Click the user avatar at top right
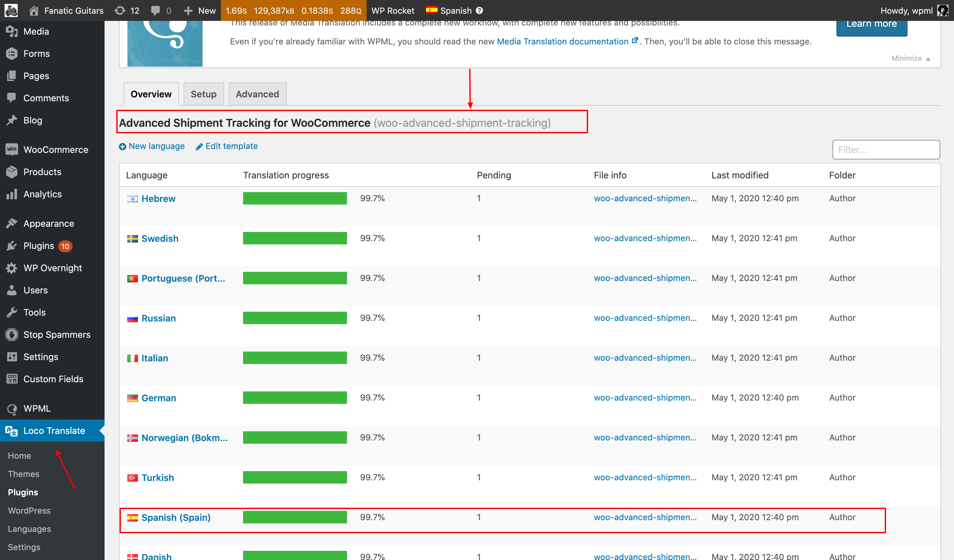The width and height of the screenshot is (954, 560). [x=943, y=10]
